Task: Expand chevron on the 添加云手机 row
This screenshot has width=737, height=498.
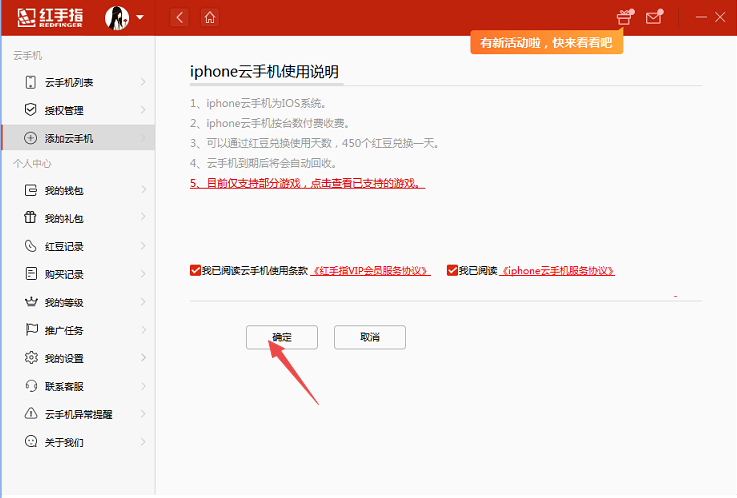Action: click(143, 138)
